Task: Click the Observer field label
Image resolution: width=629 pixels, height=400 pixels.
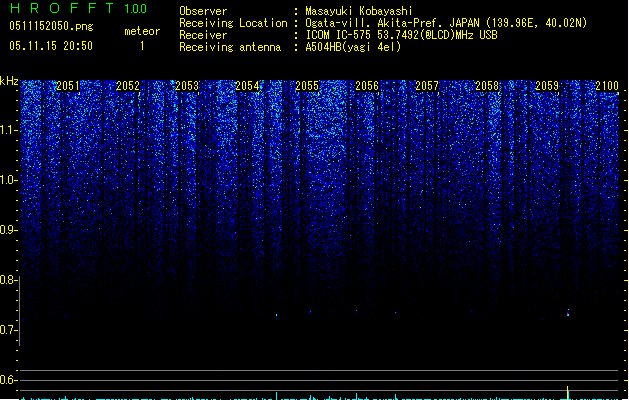Action: pos(203,11)
